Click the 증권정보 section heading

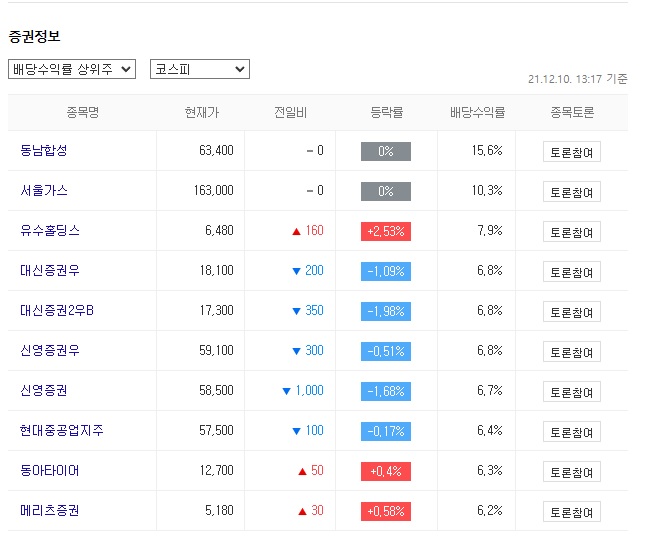pyautogui.click(x=34, y=36)
